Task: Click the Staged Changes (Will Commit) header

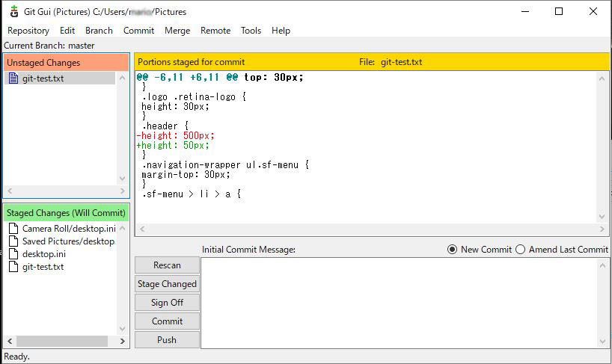Action: tap(67, 213)
